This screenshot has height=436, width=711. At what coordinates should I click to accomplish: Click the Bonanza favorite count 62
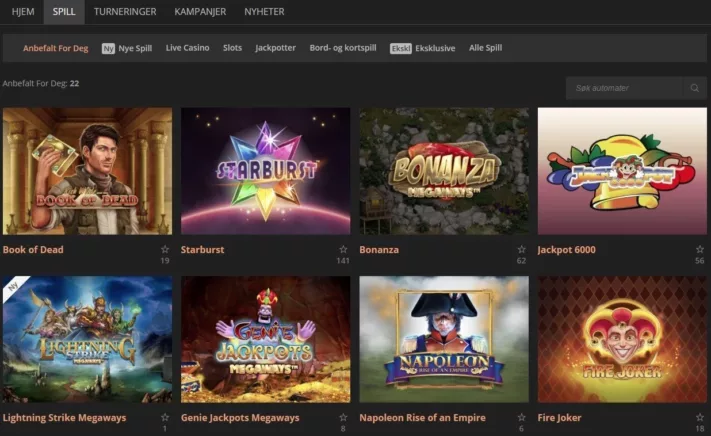point(521,261)
